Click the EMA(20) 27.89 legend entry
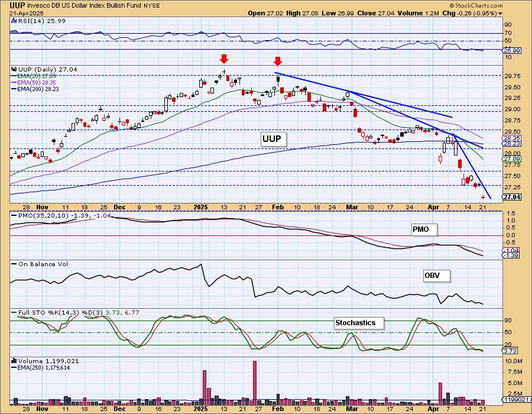 point(34,76)
